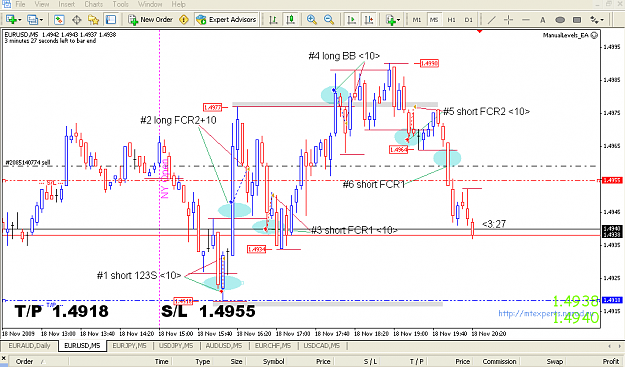Select the EURUSD,M5 chart tab
The image size is (625, 367).
(x=82, y=345)
